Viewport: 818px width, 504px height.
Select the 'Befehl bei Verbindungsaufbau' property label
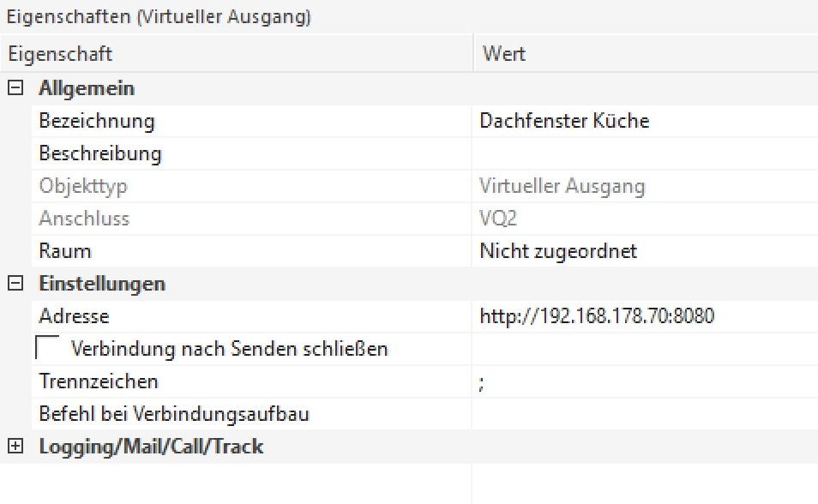(x=174, y=414)
